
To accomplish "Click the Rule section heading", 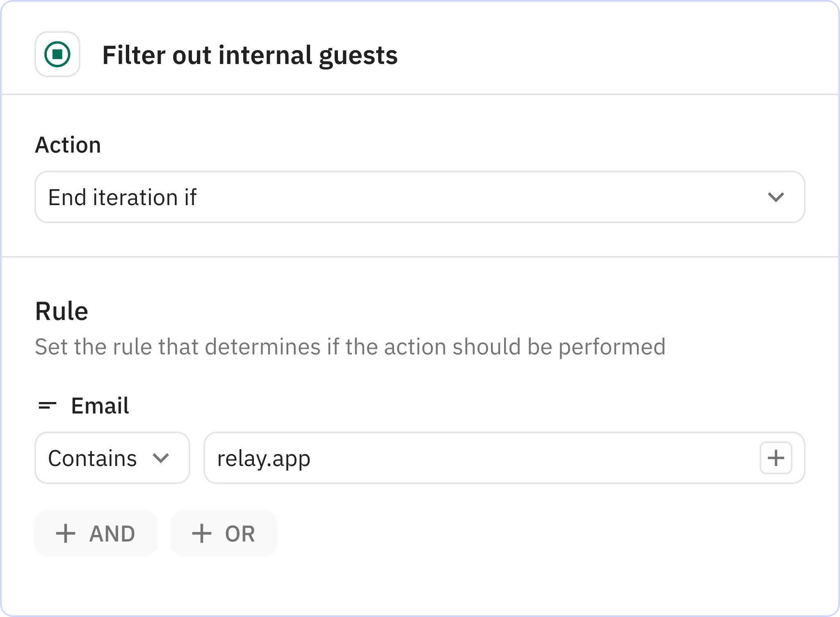I will pos(62,311).
